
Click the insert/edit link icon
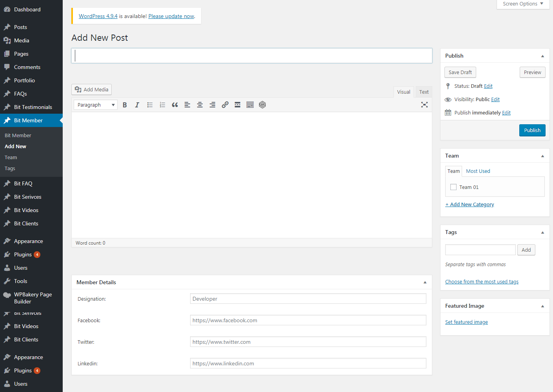(x=225, y=105)
